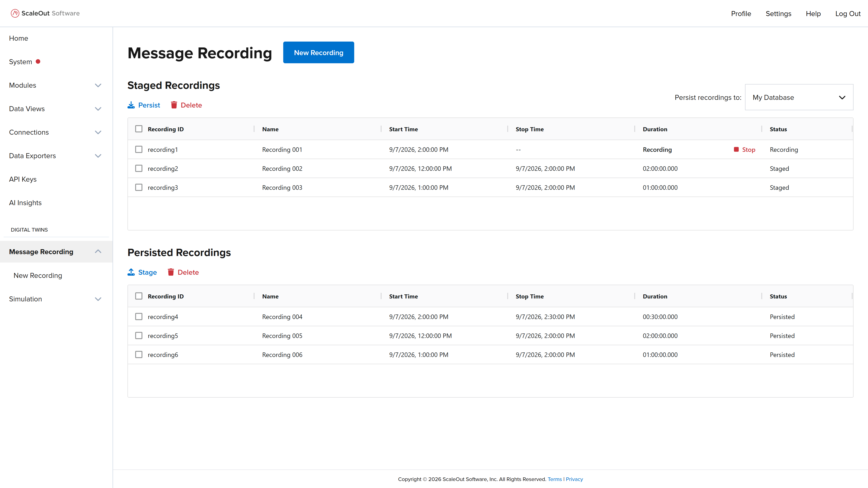Click the 00:30:00.000 duration cell
This screenshot has height=488, width=868.
click(x=660, y=317)
